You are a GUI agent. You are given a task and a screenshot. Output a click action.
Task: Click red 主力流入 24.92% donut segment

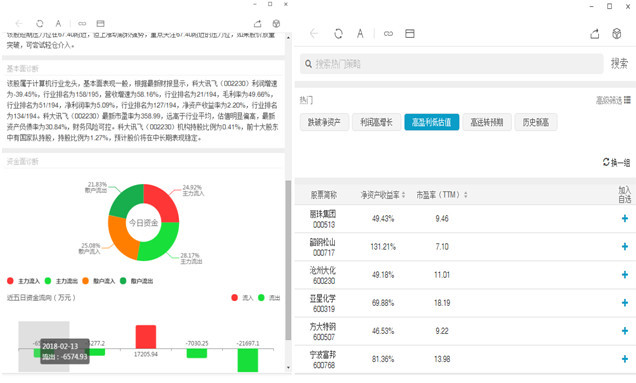pyautogui.click(x=162, y=201)
